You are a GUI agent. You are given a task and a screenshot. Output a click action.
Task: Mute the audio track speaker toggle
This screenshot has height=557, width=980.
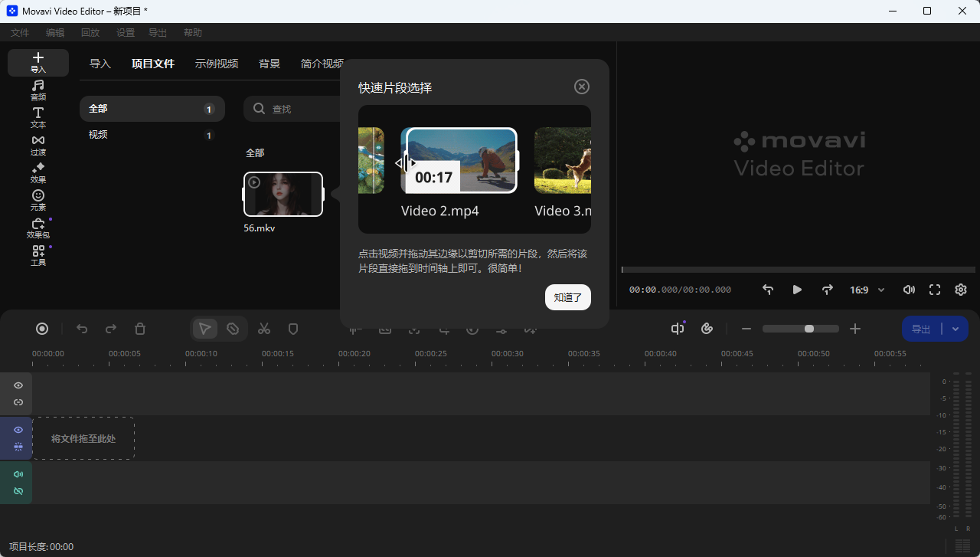click(18, 474)
